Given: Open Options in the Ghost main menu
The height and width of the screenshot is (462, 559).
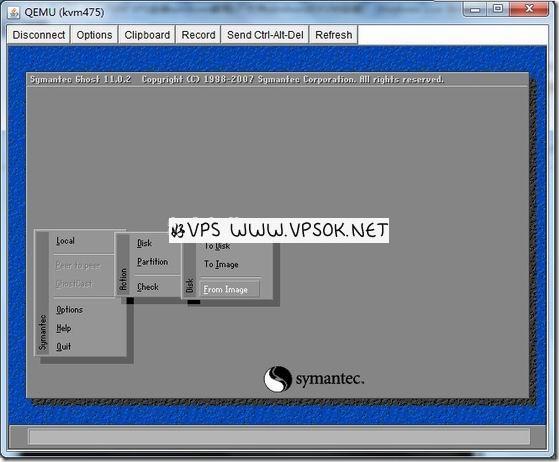Looking at the screenshot, I should point(70,309).
